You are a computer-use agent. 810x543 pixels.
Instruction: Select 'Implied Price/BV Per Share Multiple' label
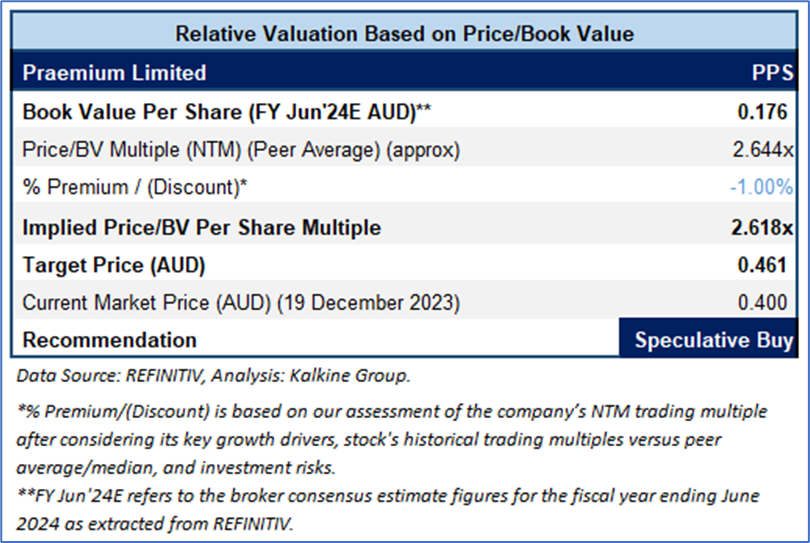click(202, 227)
